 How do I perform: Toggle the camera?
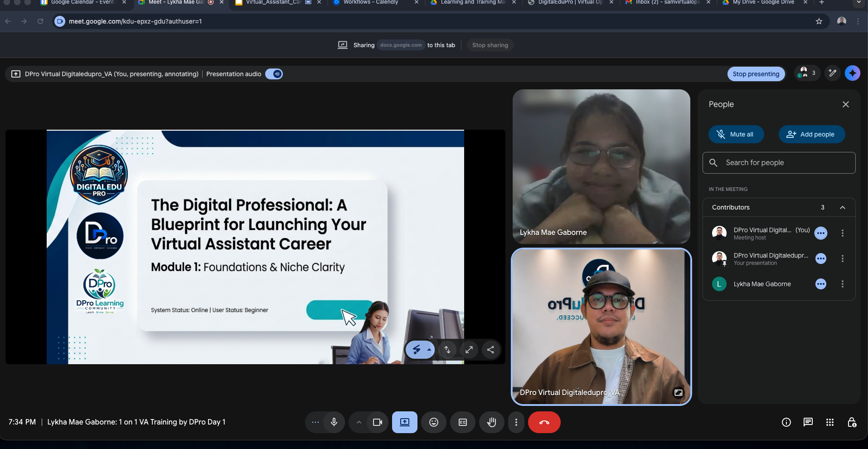point(378,422)
